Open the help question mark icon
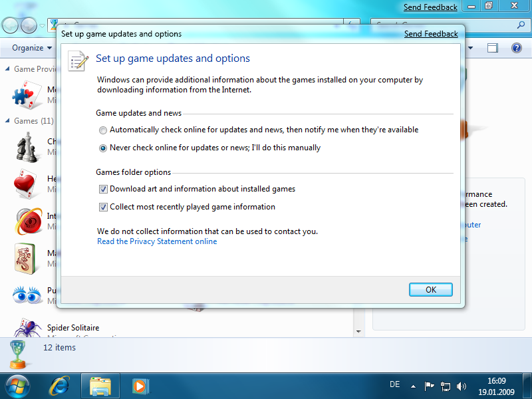This screenshot has height=399, width=532. point(516,48)
